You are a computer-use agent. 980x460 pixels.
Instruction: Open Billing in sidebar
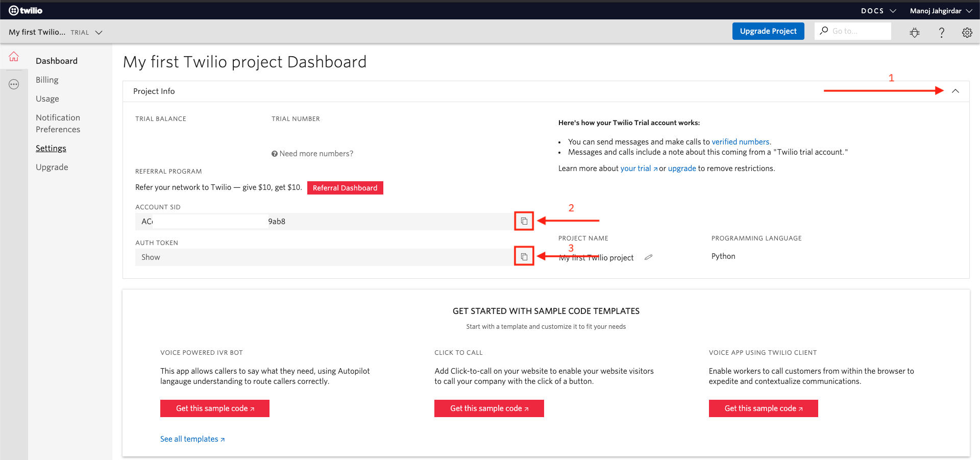click(x=47, y=80)
